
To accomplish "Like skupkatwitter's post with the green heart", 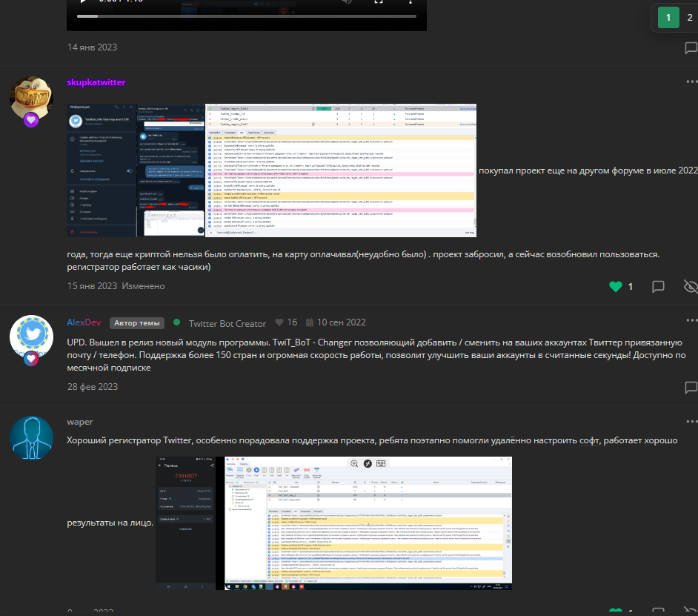I will [616, 286].
